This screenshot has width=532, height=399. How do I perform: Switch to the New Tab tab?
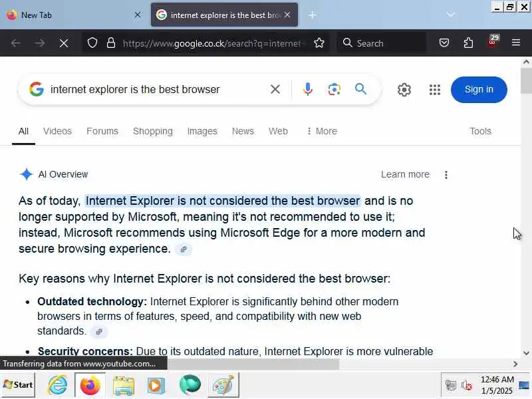73,15
